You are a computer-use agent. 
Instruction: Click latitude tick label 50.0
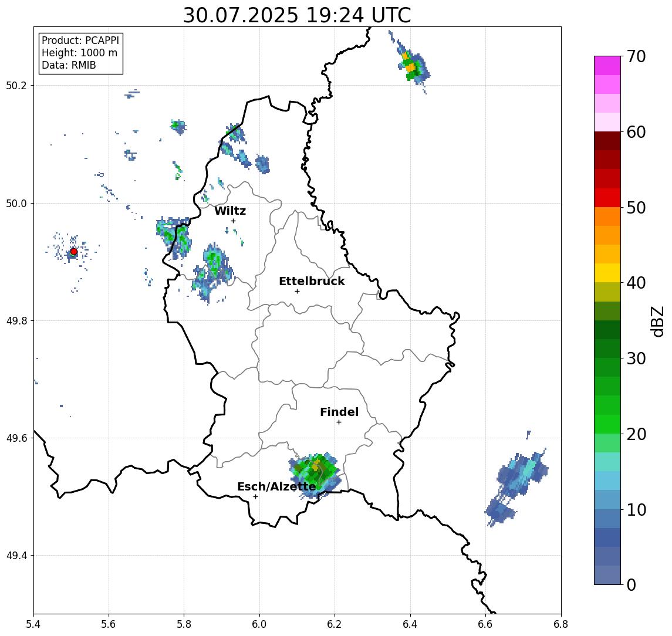[x=16, y=203]
